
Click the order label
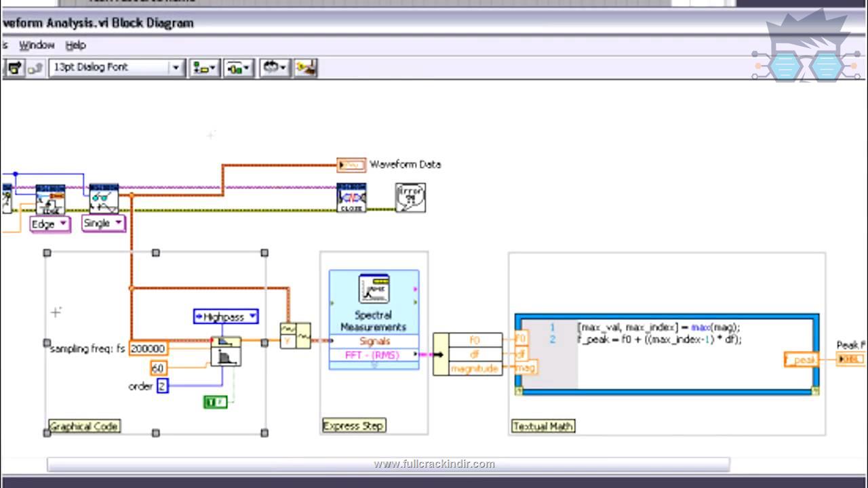coord(140,386)
